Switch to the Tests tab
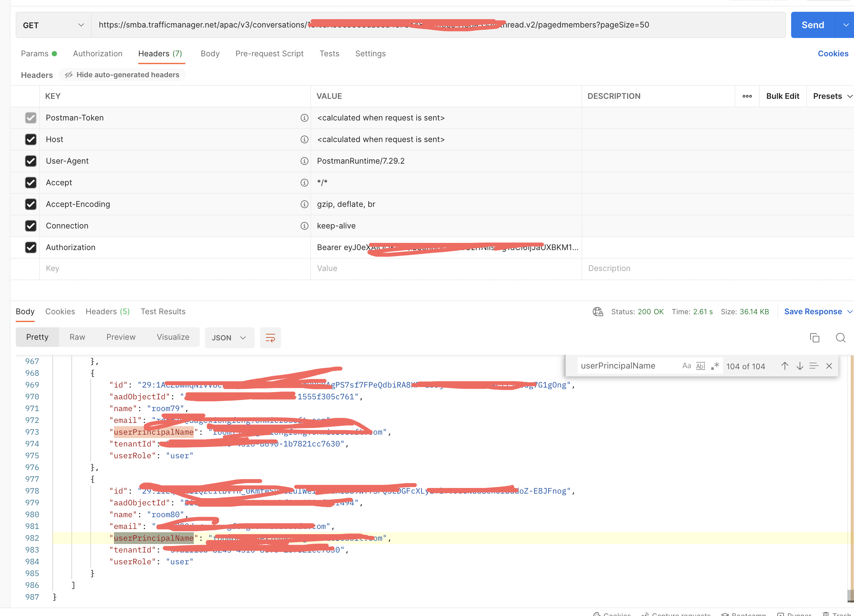The image size is (854, 616). [329, 53]
